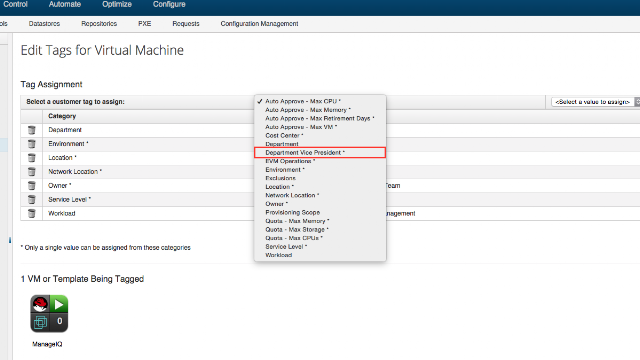Remove the Environment tag using trash icon
Image resolution: width=640 pixels, height=360 pixels.
coord(31,144)
